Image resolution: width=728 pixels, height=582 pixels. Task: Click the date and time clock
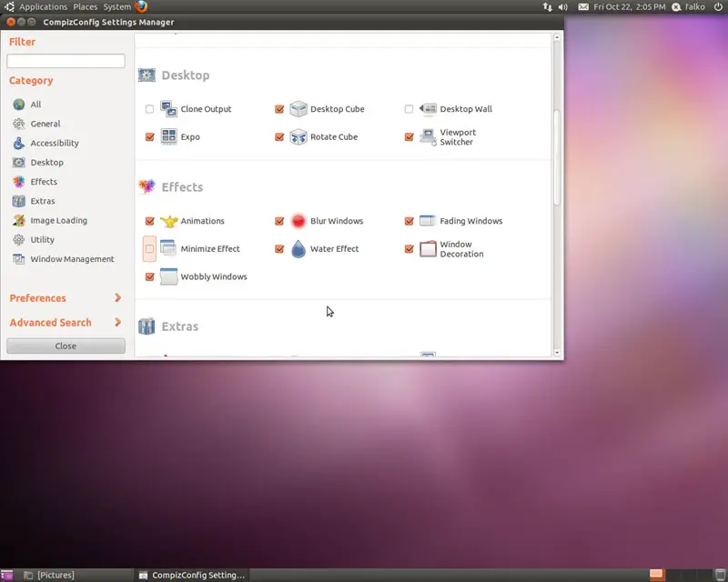tap(629, 7)
